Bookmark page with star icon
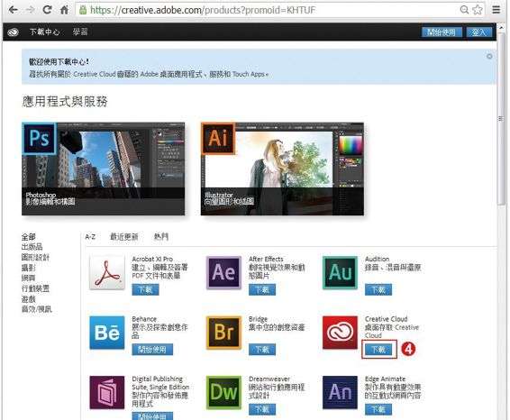Screen dimensions: 510x420 pyautogui.click(x=478, y=10)
